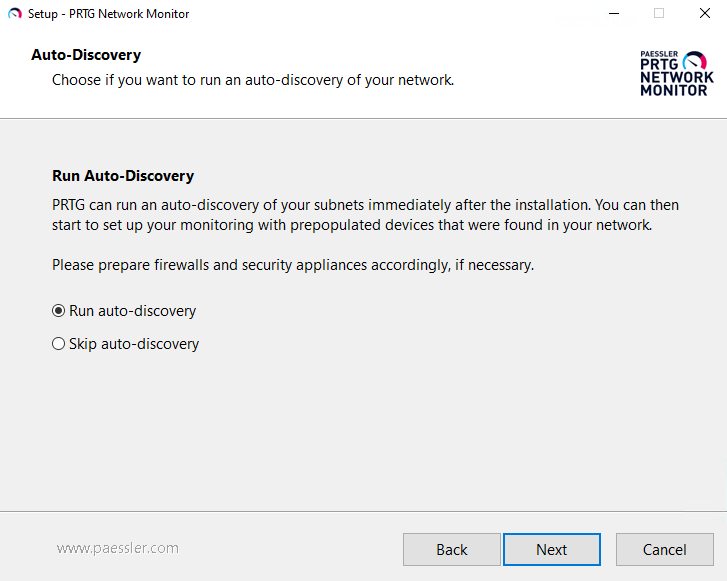Click the greyed-out maximize button
727x581 pixels.
[x=658, y=14]
